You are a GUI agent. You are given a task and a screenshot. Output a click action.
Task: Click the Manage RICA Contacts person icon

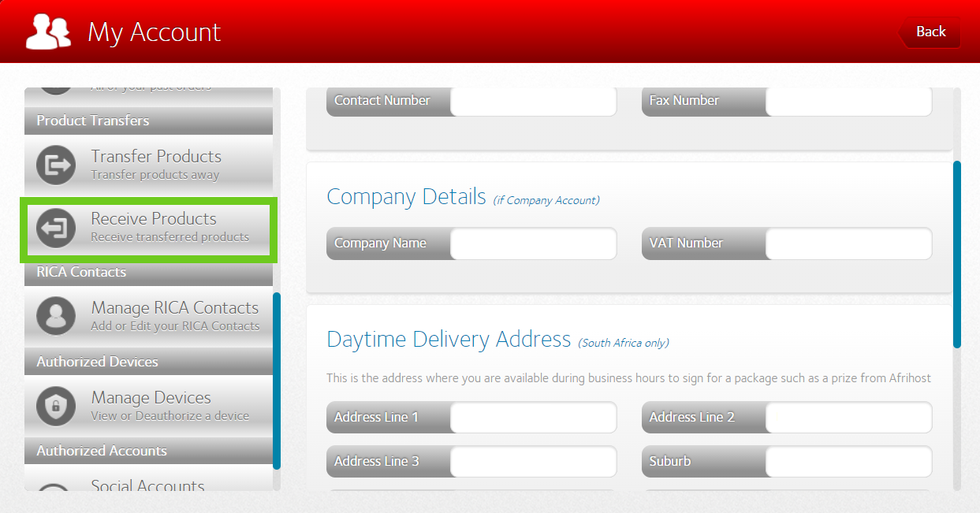[x=56, y=316]
